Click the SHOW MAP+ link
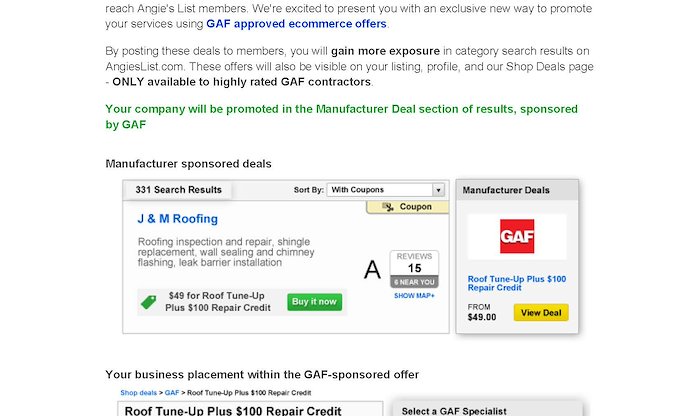This screenshot has height=416, width=700. point(414,295)
